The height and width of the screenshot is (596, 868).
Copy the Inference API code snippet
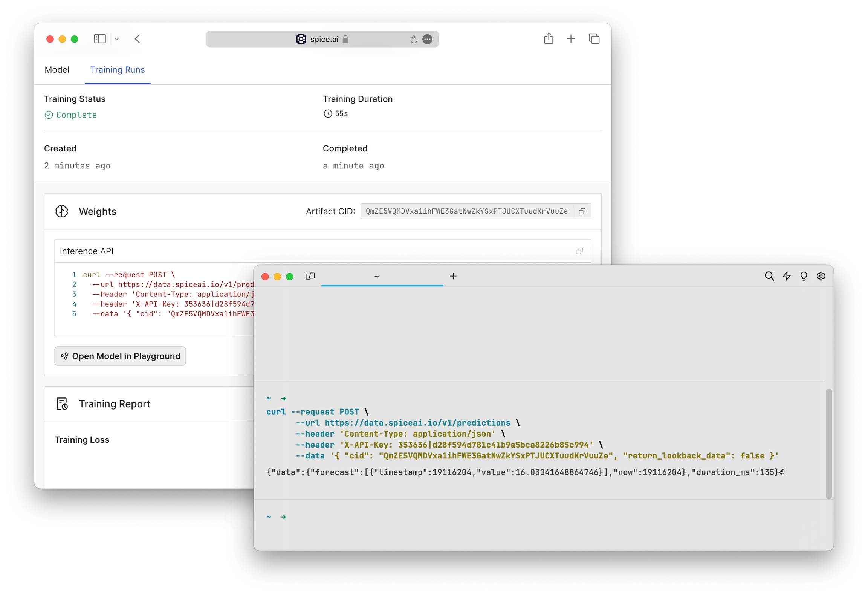[579, 251]
